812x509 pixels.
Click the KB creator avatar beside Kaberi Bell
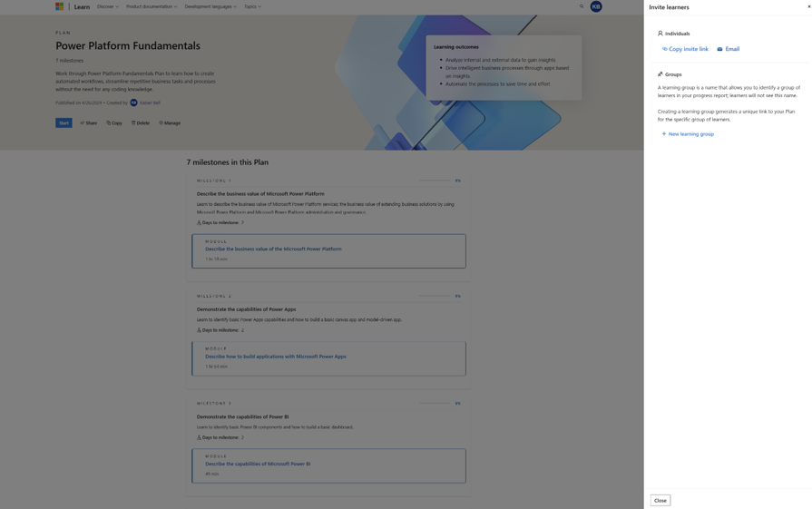pos(133,103)
